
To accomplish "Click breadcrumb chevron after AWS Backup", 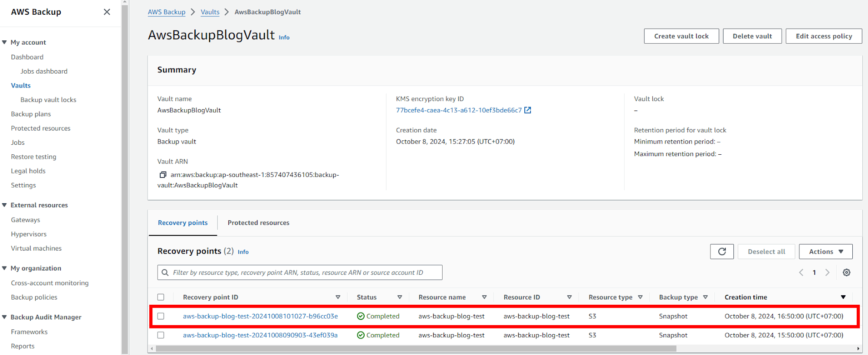I will (x=193, y=12).
